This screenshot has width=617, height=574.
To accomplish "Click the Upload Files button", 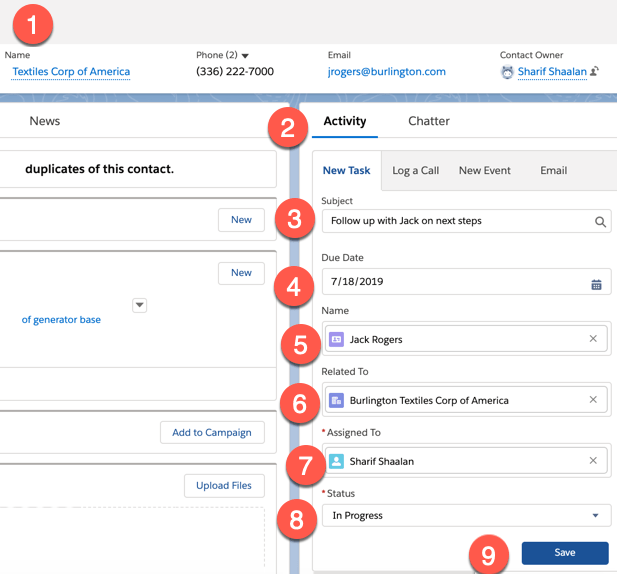I will pos(224,485).
